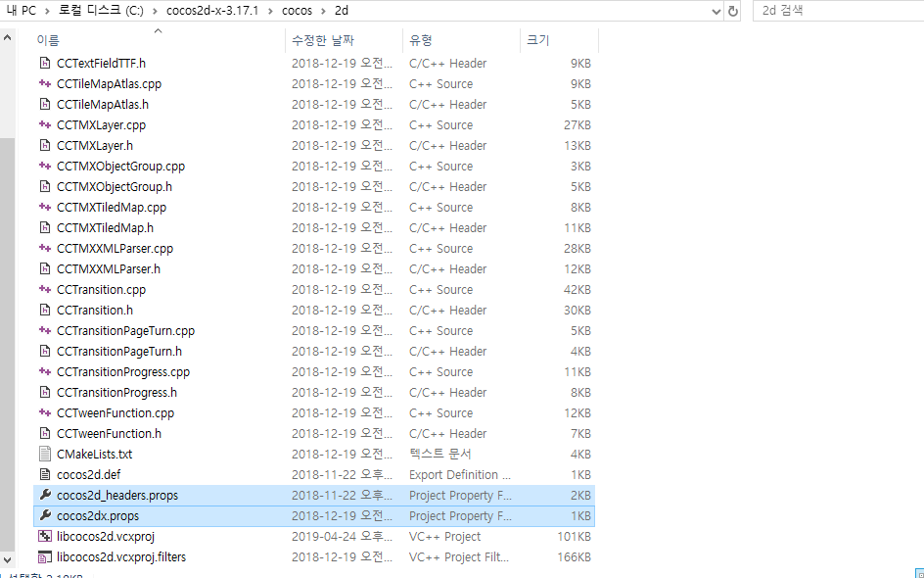Click the cocos2d.def file icon
Screen dimensions: 924x578
45,475
